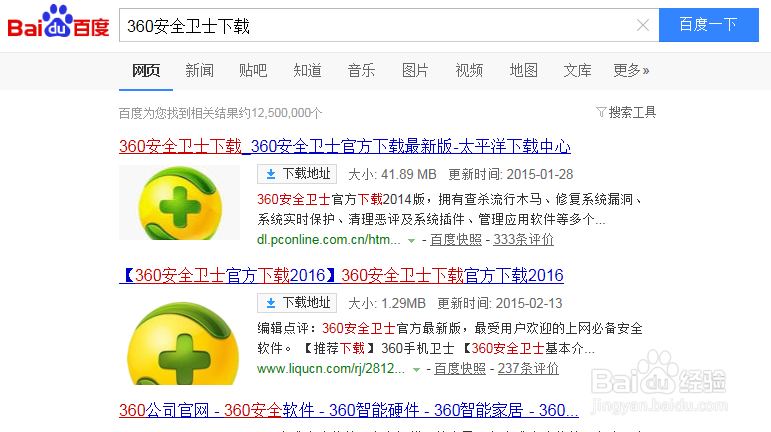This screenshot has height=432, width=771.
Task: Click the 更新时间: 2015-01-28 text
Action: tap(511, 174)
